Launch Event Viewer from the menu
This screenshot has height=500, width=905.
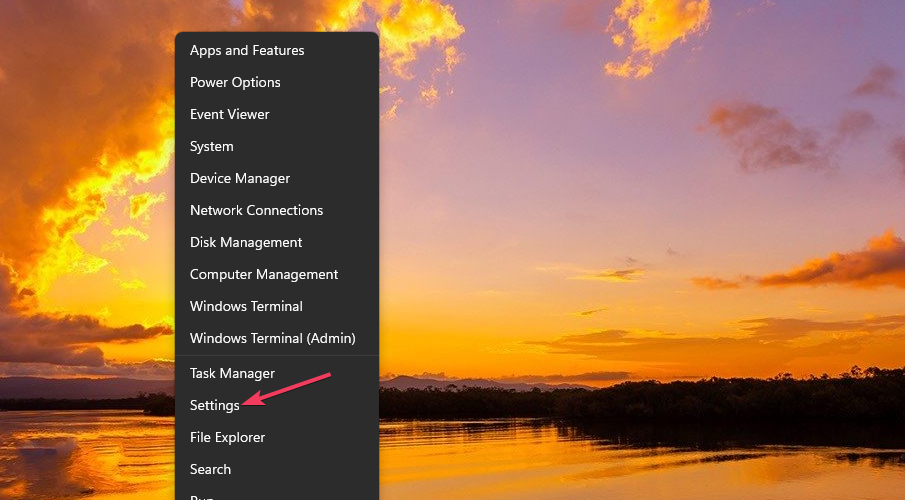(x=230, y=114)
